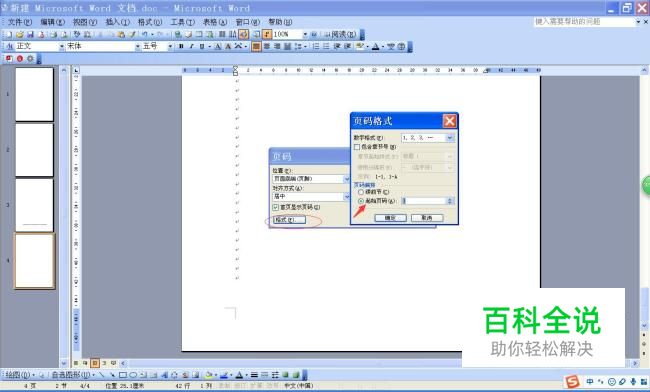This screenshot has width=650, height=392.
Task: Open the alignment dropdown showing 居中
Action: (x=347, y=196)
